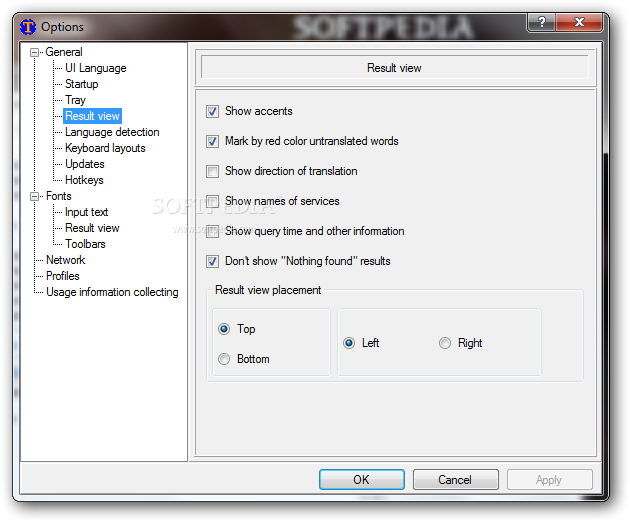Open Input text font settings

coord(86,212)
